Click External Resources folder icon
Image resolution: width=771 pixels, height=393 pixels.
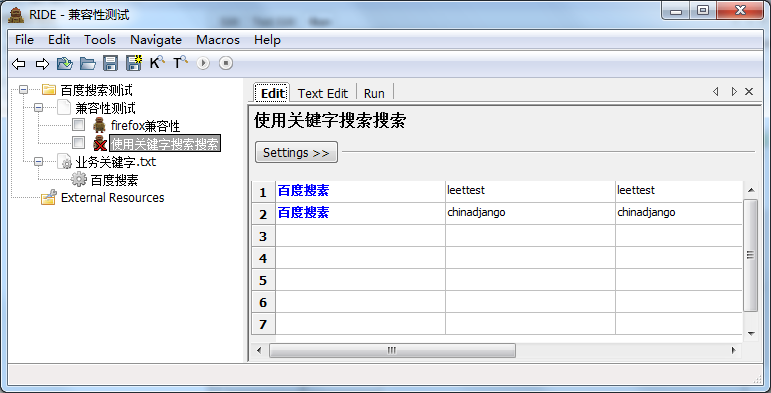click(x=48, y=197)
